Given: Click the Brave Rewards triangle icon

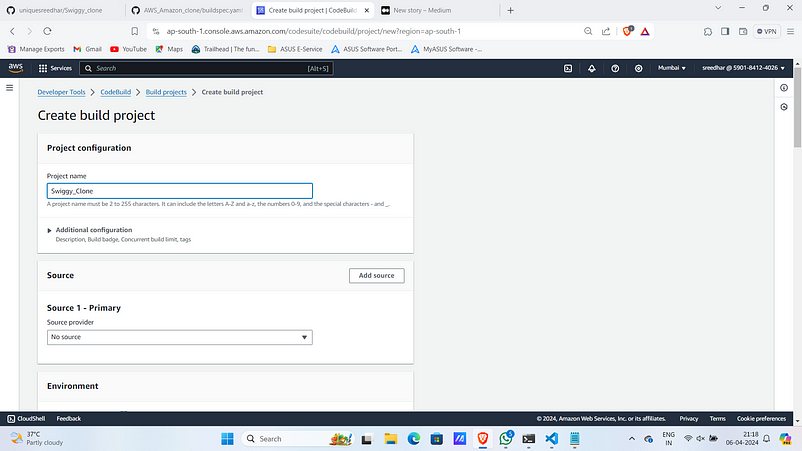Looking at the screenshot, I should (645, 31).
